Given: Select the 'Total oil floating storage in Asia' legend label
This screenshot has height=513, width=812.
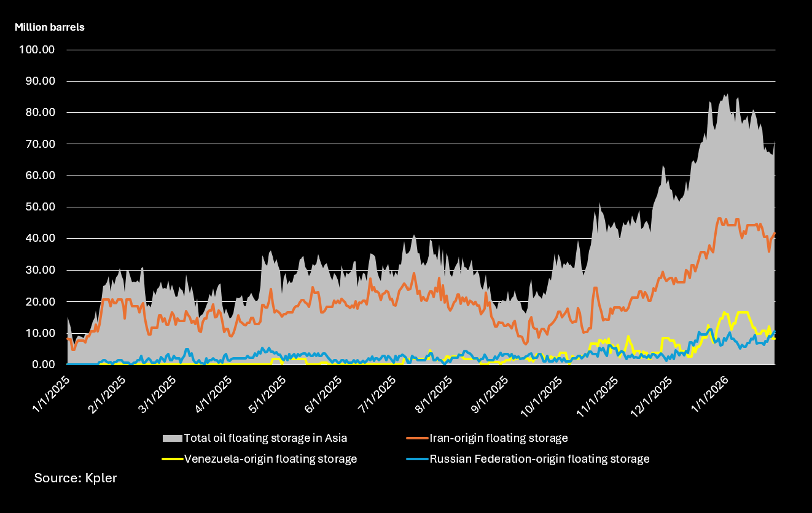Looking at the screenshot, I should coord(265,438).
